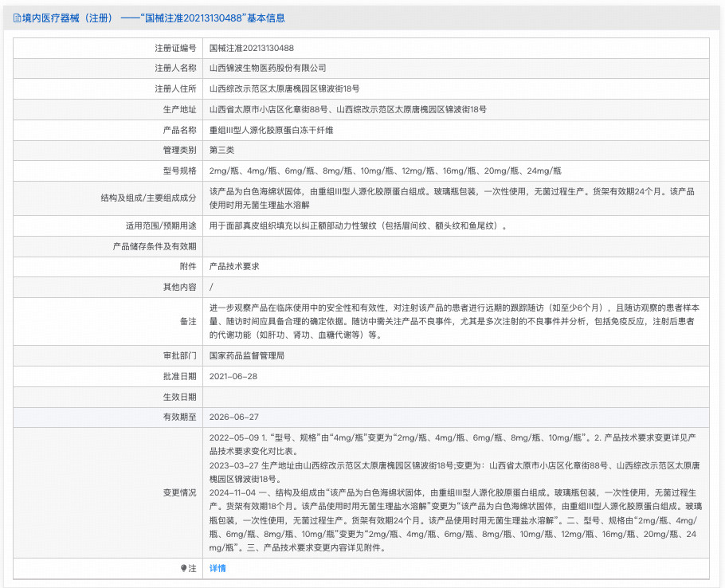Select the 型号规格 value row

385,171
